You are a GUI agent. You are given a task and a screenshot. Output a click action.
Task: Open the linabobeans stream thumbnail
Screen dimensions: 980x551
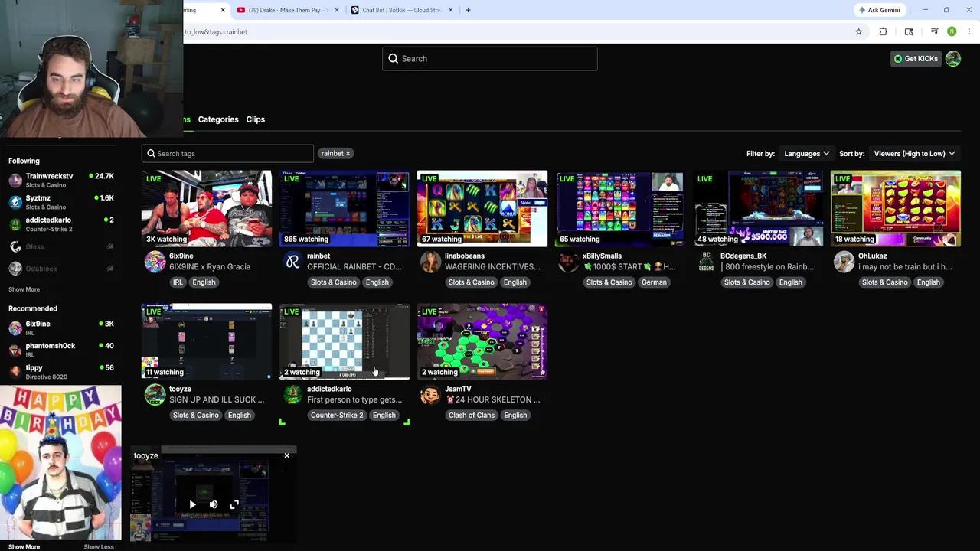tap(482, 208)
